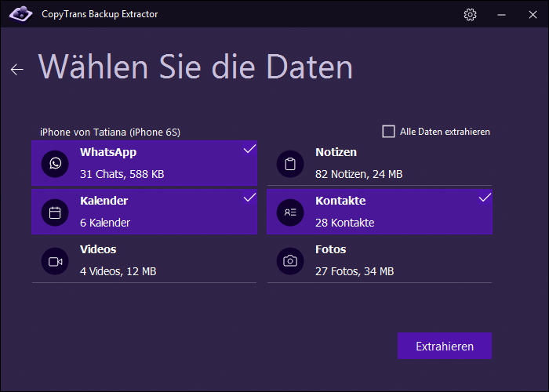Go back using the left arrow

pyautogui.click(x=16, y=70)
